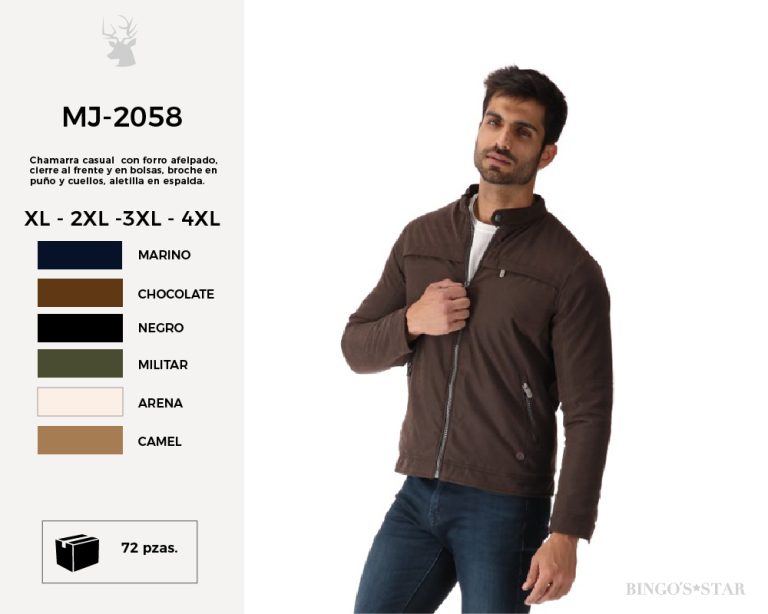This screenshot has width=768, height=614.
Task: Pick the Camel tan color swatch
Action: 80,440
